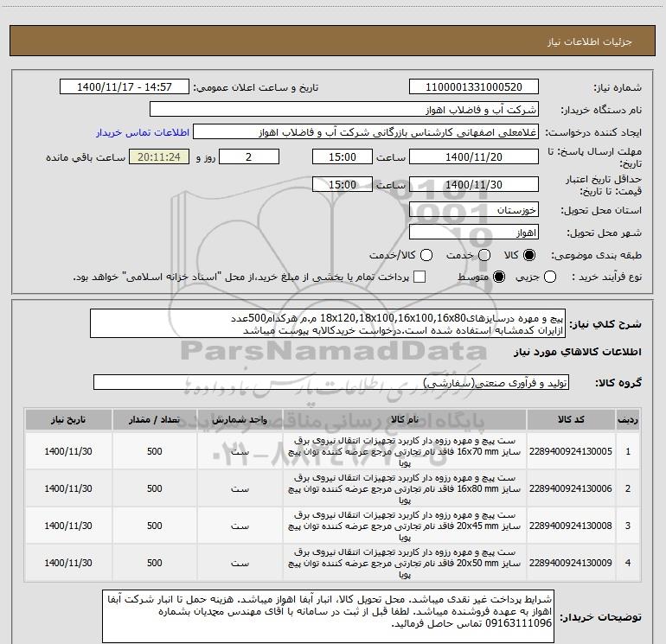Image resolution: width=666 pixels, height=644 pixels.
Task: Click the general description text box
Action: (328, 323)
